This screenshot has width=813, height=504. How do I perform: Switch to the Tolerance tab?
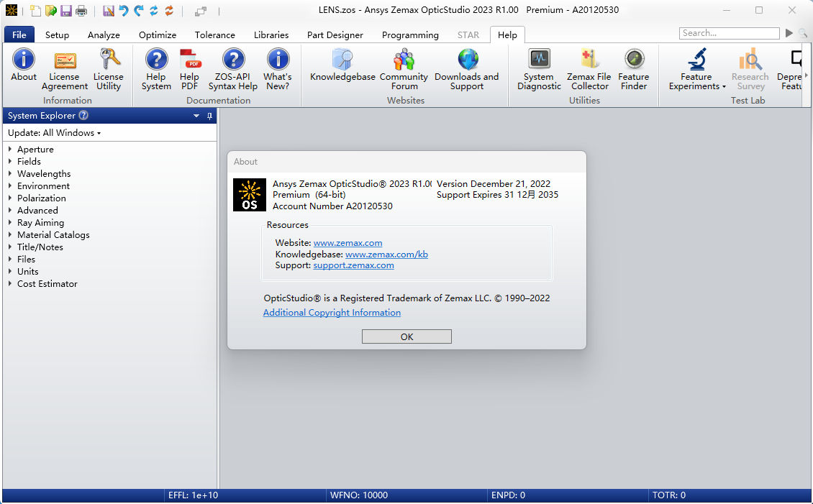click(x=215, y=35)
